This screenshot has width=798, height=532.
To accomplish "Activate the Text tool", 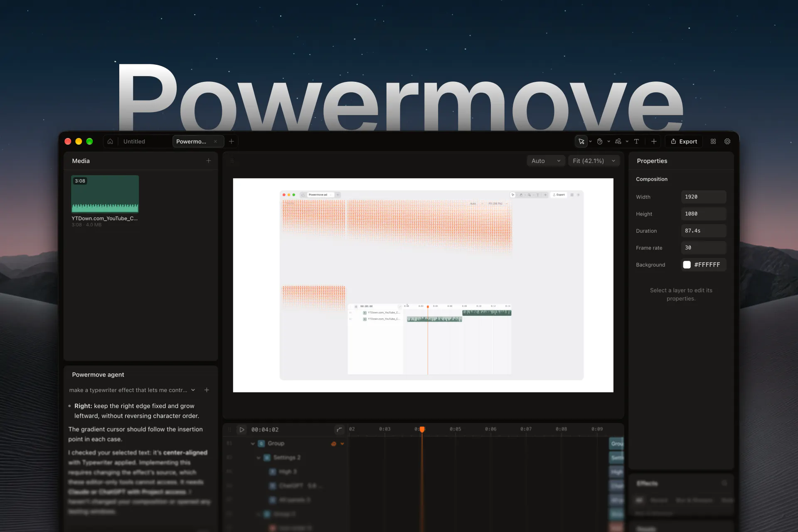I will (636, 141).
